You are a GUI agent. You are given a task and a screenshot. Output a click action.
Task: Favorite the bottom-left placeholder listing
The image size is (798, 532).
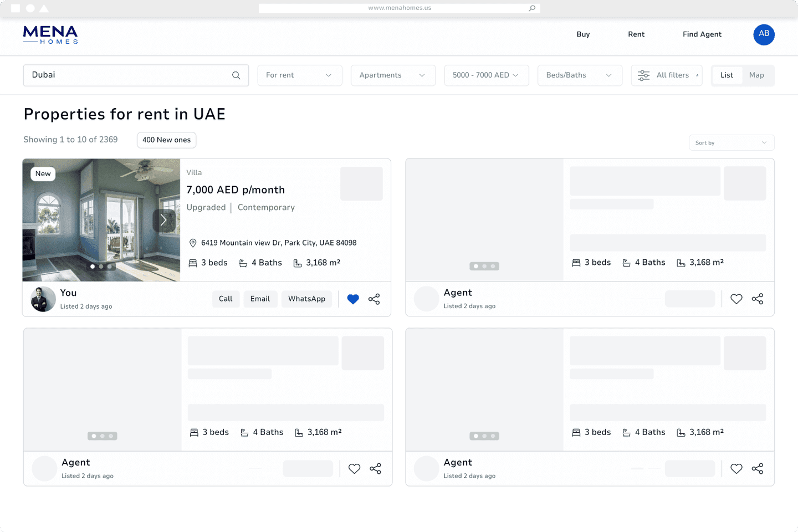pos(354,469)
